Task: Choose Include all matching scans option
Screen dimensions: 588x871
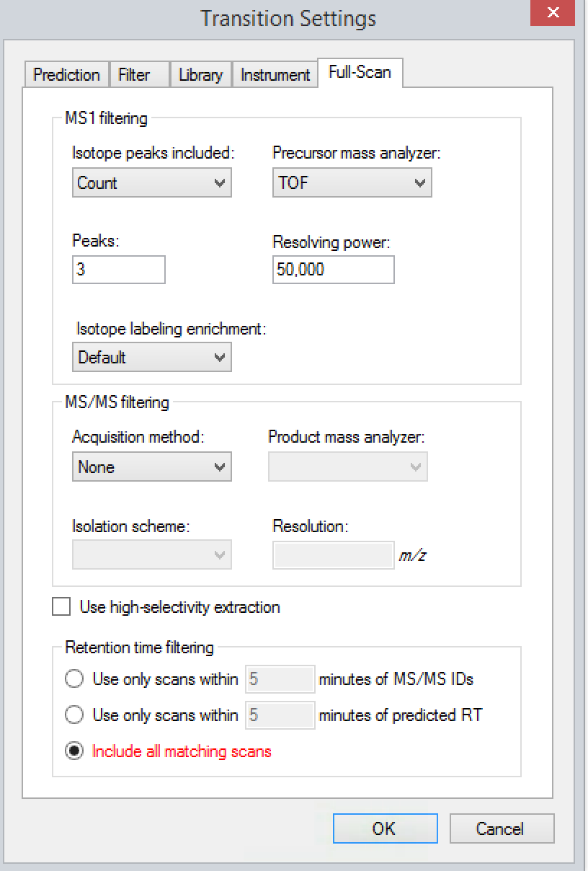Action: point(75,751)
